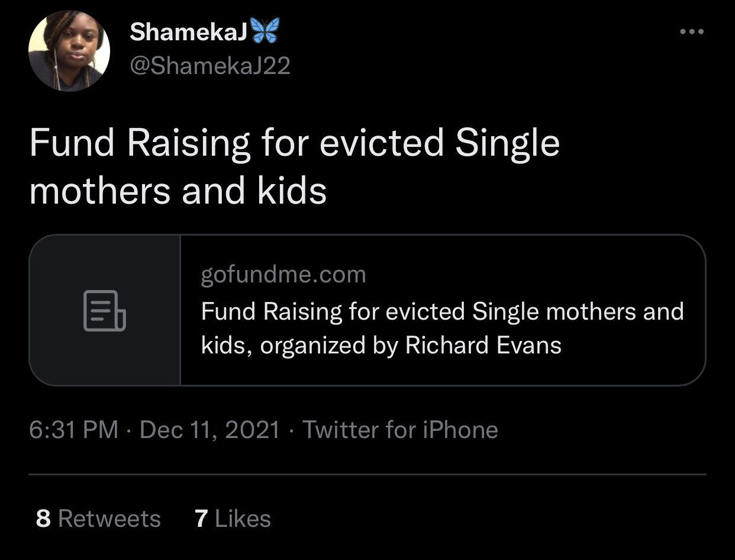This screenshot has width=735, height=560.
Task: Click the document icon in the link card
Action: [x=105, y=310]
